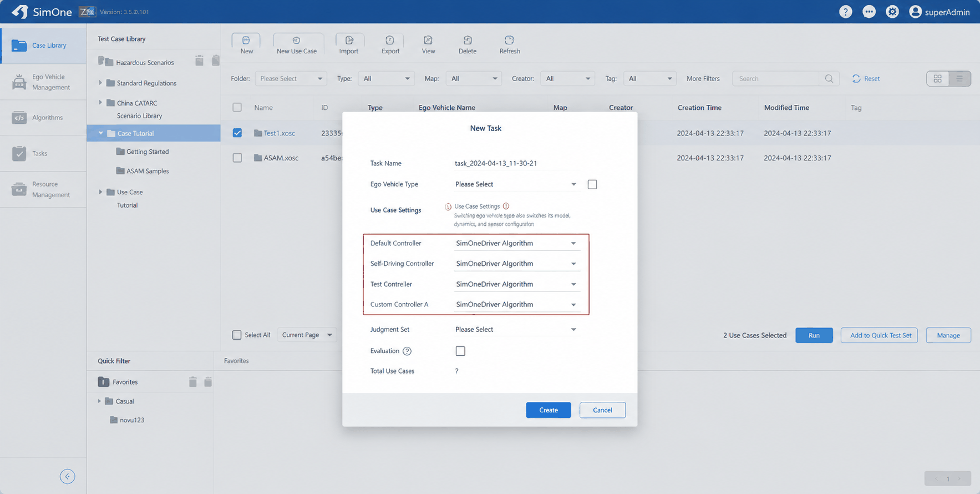
Task: Open the Type filter dropdown
Action: click(386, 79)
